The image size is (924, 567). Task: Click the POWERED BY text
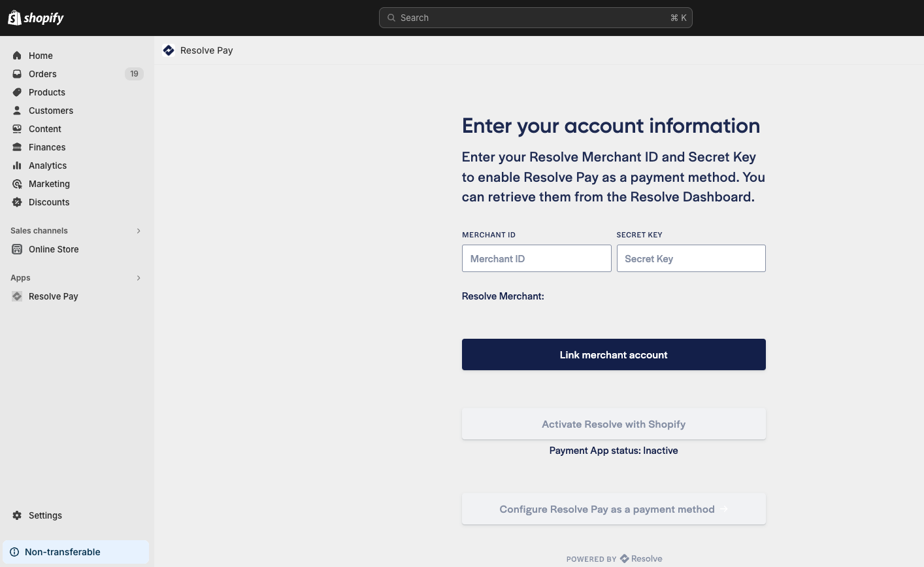pyautogui.click(x=591, y=559)
